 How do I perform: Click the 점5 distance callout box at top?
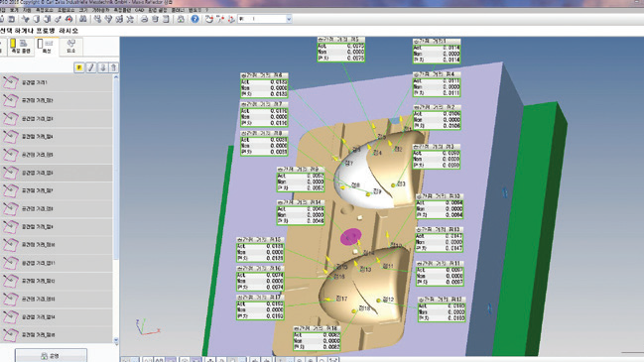pyautogui.click(x=341, y=50)
